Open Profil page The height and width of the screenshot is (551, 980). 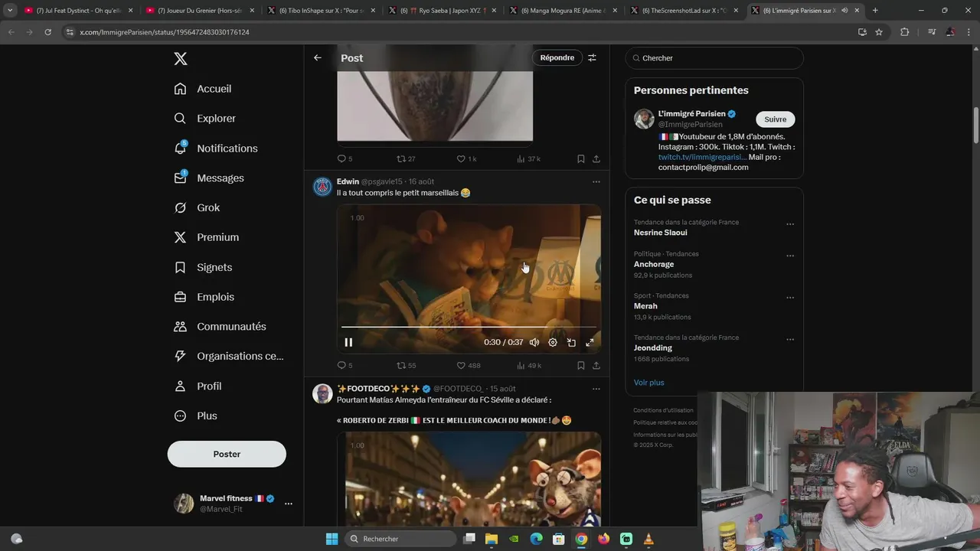coord(198,386)
